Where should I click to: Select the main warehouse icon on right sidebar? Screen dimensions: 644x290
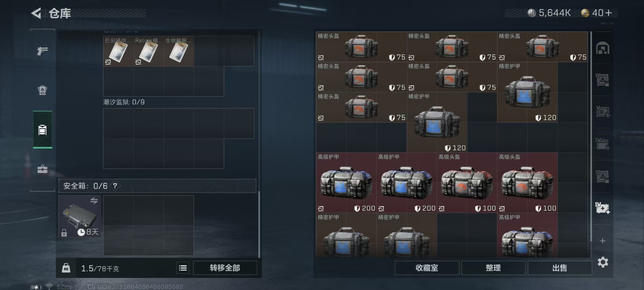pos(602,48)
